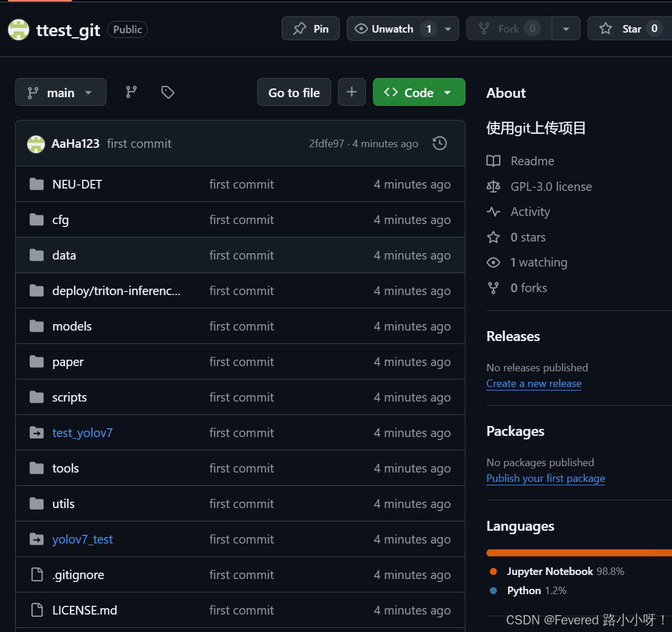Image resolution: width=672 pixels, height=632 pixels.
Task: Click the 2fdfe97 commit hash
Action: coord(326,144)
